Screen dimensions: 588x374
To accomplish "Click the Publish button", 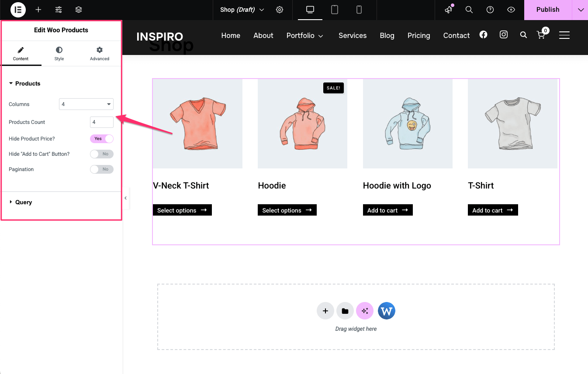I will coord(548,10).
